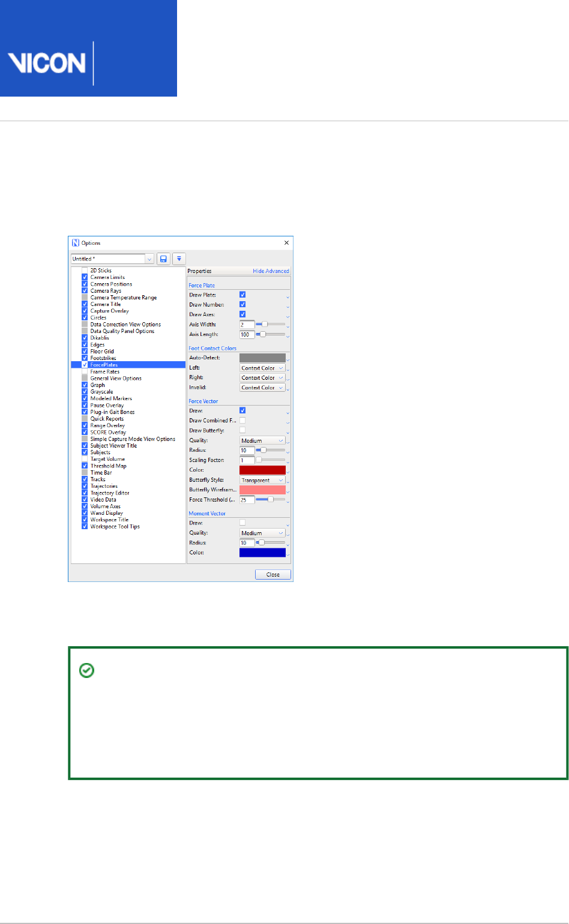Uncheck Draw Number property
Image resolution: width=569 pixels, height=924 pixels.
coord(242,304)
